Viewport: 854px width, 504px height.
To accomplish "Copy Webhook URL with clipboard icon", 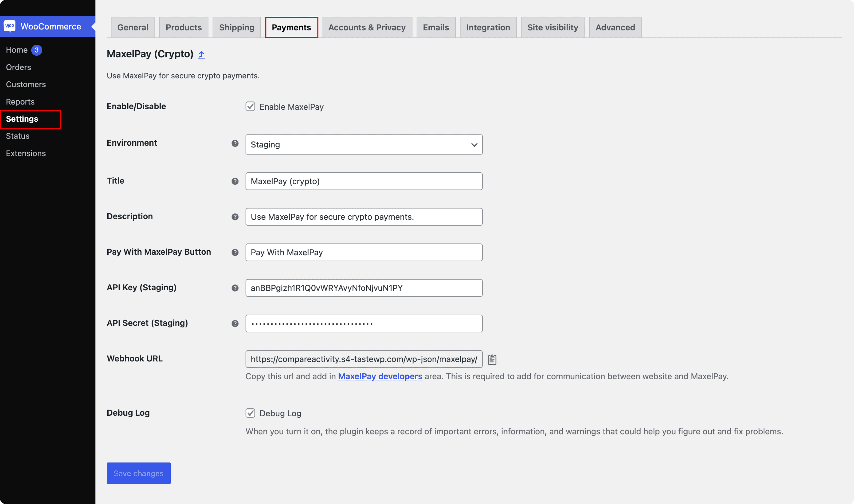I will click(492, 359).
